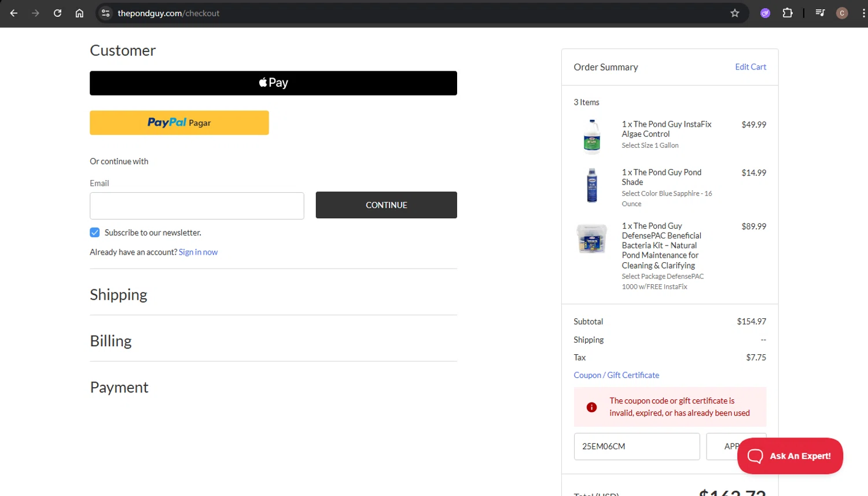Click the $49.99 InstaFix price
This screenshot has width=868, height=496.
tap(753, 124)
